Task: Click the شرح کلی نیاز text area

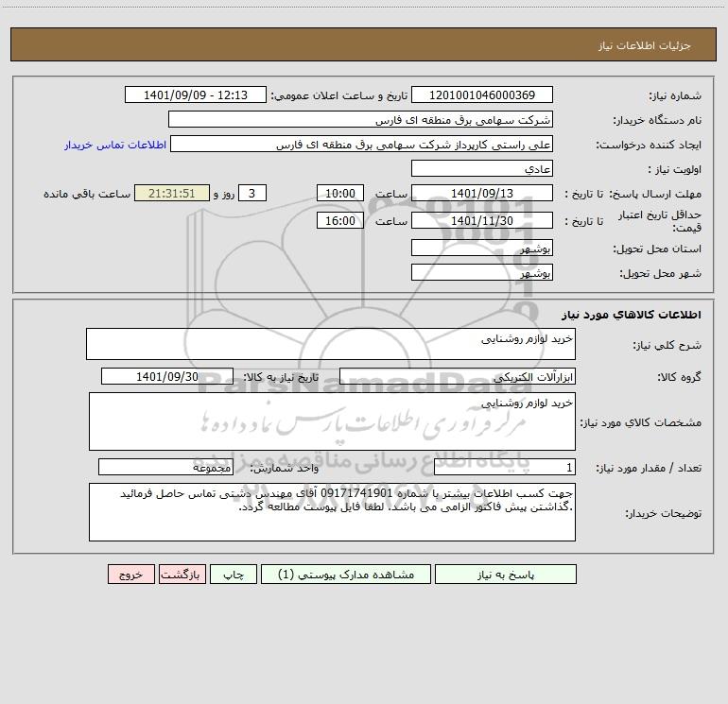Action: (x=331, y=344)
